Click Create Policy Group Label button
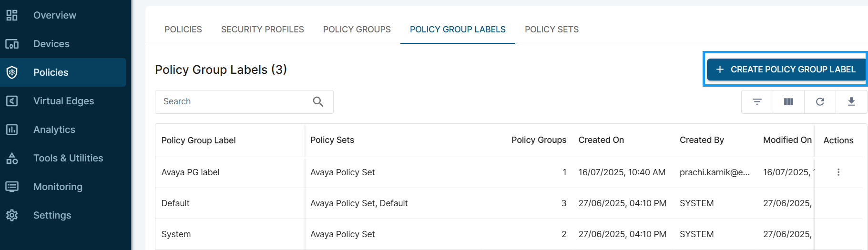This screenshot has height=250, width=868. pyautogui.click(x=786, y=70)
